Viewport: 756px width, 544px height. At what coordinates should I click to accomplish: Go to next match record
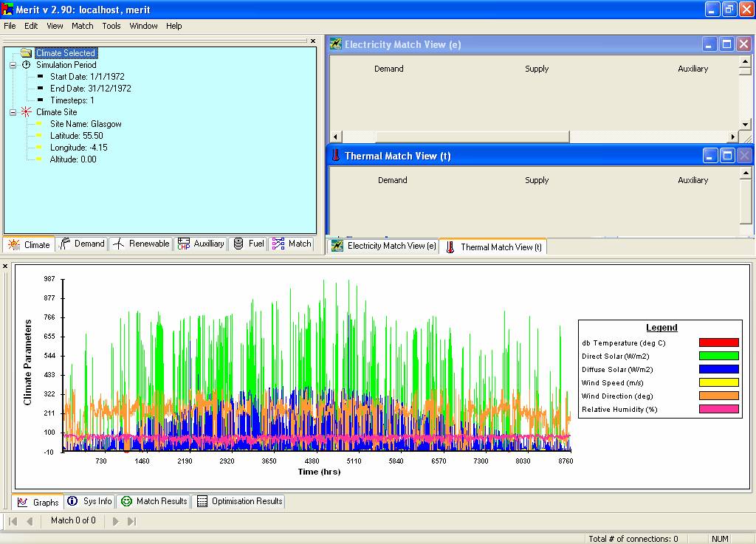115,521
